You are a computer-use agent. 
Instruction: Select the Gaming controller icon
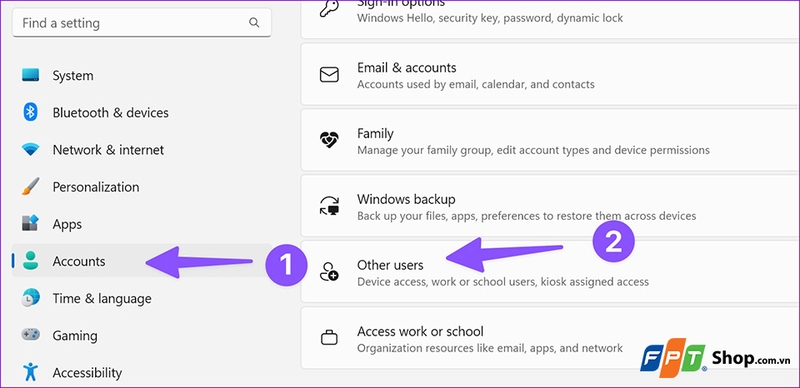[x=31, y=335]
